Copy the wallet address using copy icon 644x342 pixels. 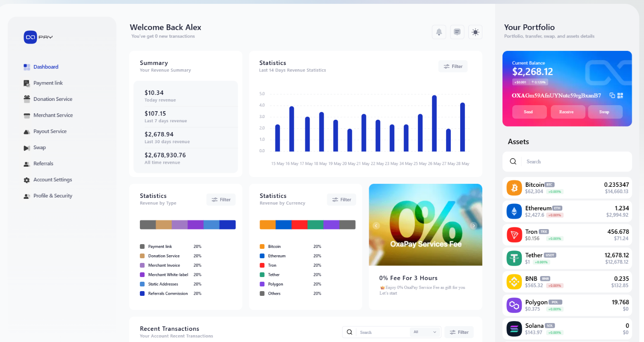click(612, 95)
